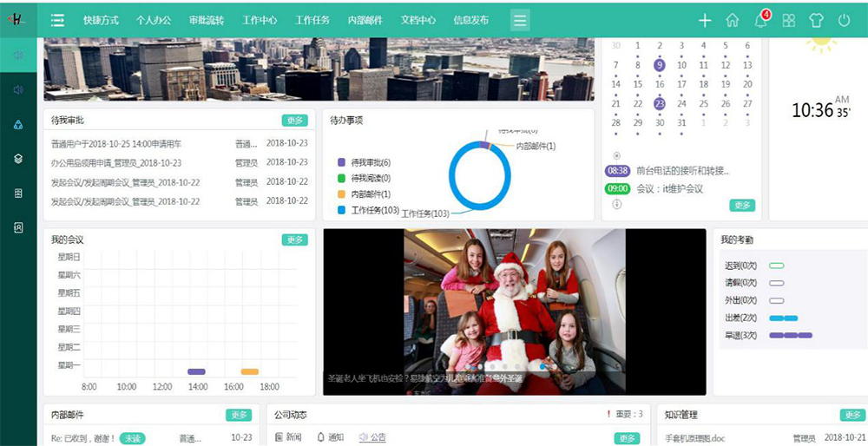This screenshot has width=868, height=446.
Task: Open 审批流转 menu
Action: [x=207, y=21]
